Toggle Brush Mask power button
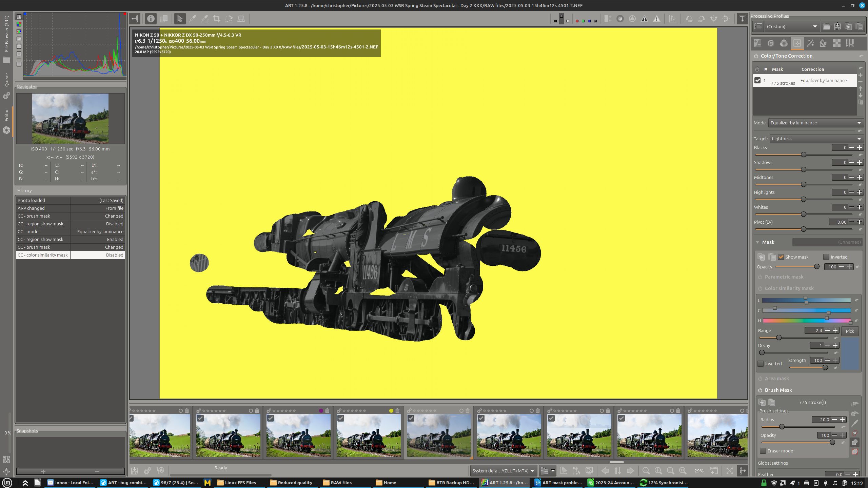Screen dimensions: 868x488 (x=760, y=390)
